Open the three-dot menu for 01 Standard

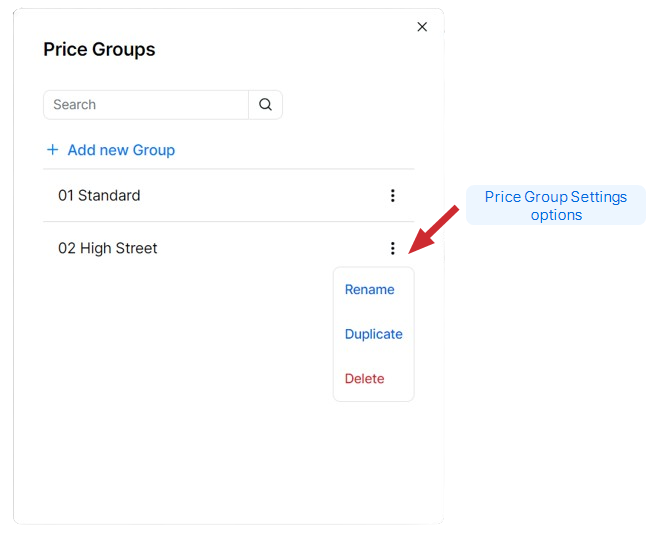392,196
